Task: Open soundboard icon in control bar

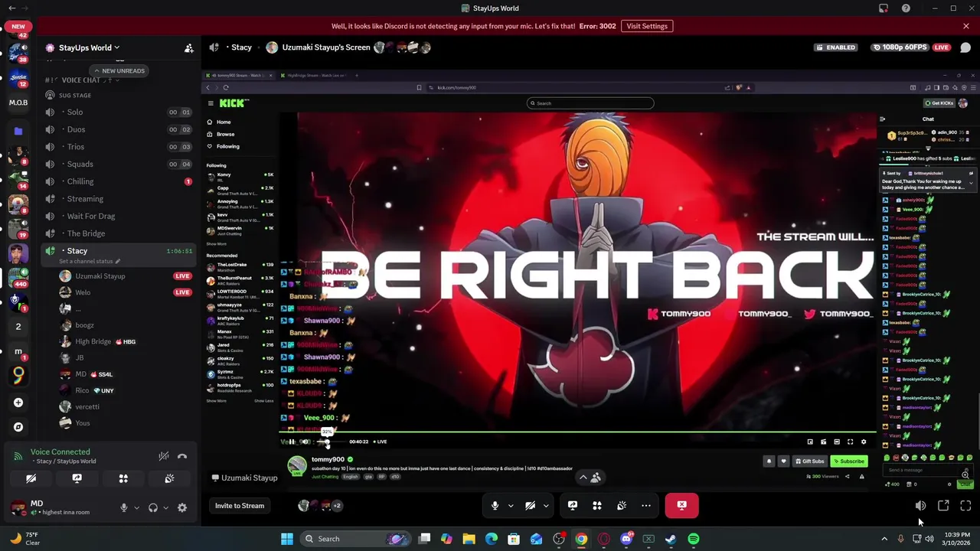Action: click(622, 505)
